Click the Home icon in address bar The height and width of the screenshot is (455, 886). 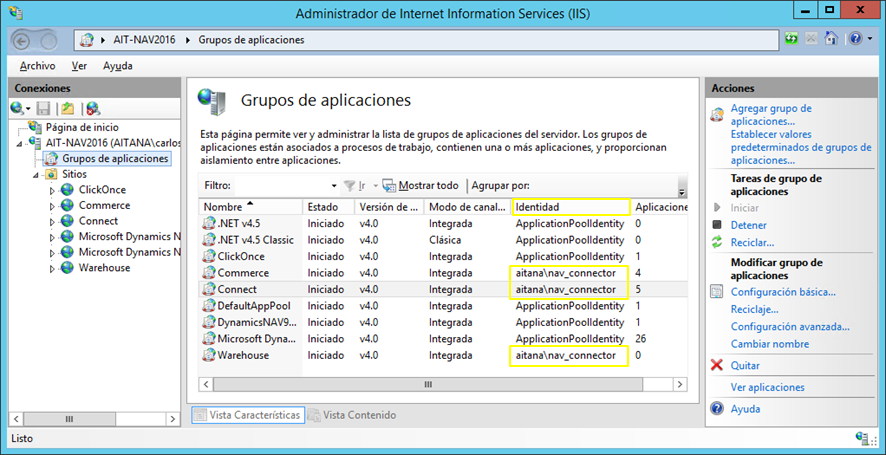(x=830, y=39)
